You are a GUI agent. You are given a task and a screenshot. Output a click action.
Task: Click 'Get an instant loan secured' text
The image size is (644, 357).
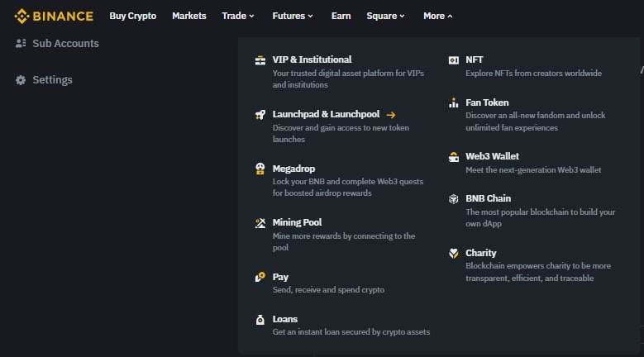[351, 332]
